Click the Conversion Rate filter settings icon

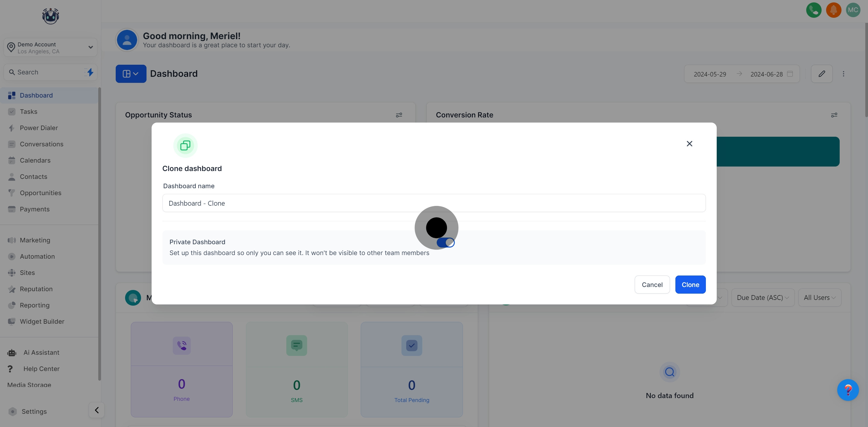click(x=834, y=115)
